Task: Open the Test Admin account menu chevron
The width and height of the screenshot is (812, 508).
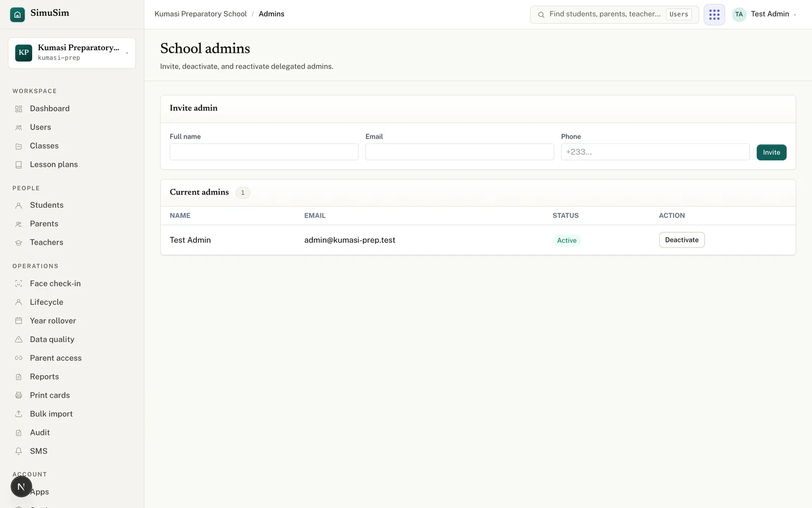Action: [795, 15]
